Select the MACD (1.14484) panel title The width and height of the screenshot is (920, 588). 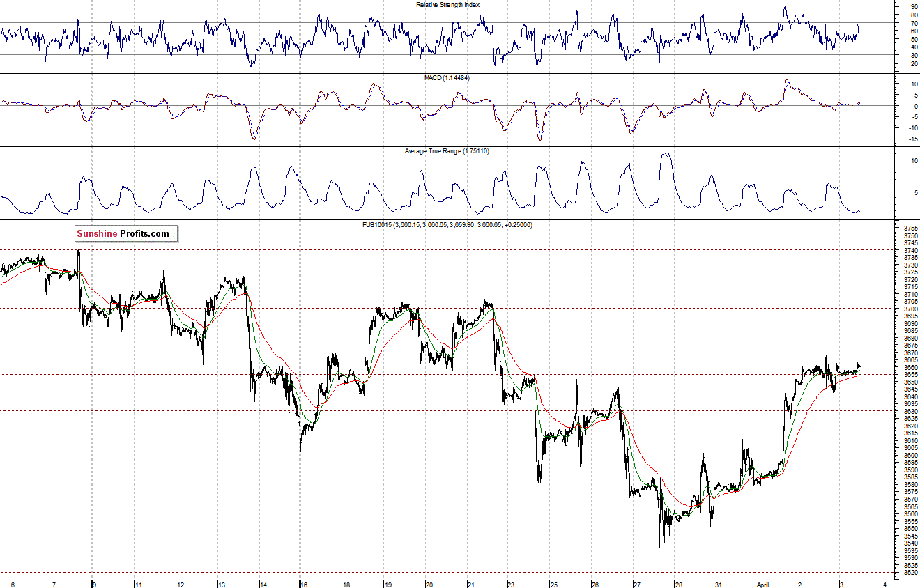pyautogui.click(x=447, y=78)
